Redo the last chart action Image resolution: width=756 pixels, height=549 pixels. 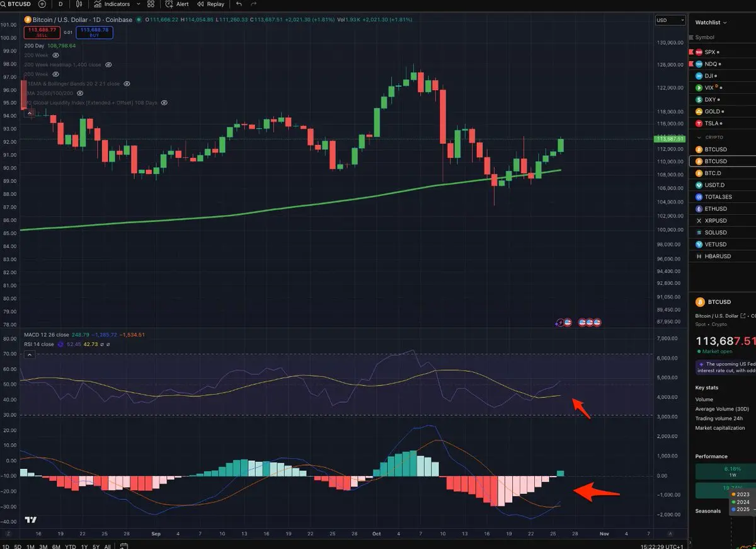click(x=254, y=4)
